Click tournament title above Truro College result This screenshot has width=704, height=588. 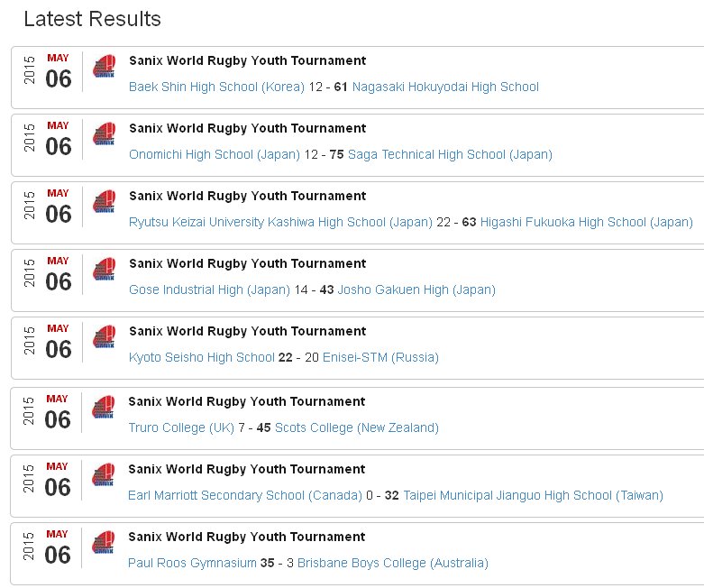pyautogui.click(x=246, y=402)
